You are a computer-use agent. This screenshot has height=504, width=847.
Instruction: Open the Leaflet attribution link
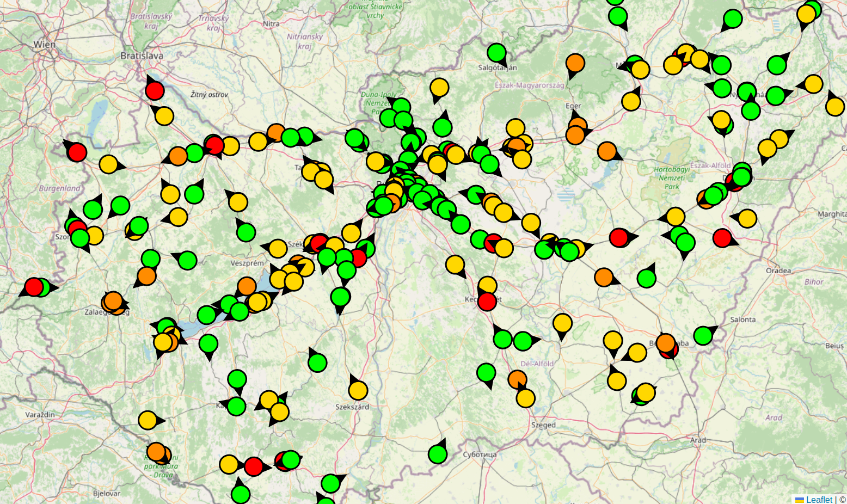click(819, 500)
